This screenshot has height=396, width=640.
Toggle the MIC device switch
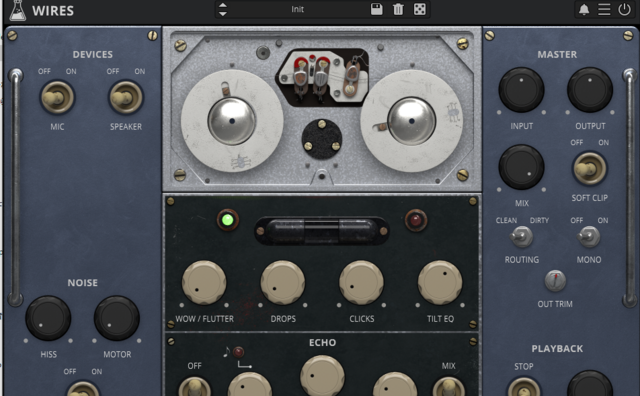pyautogui.click(x=57, y=97)
